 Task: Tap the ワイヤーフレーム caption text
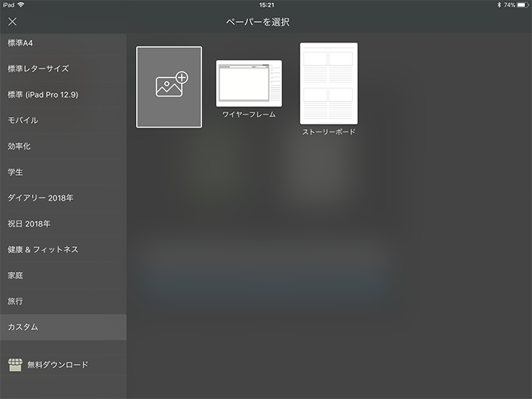click(x=249, y=114)
